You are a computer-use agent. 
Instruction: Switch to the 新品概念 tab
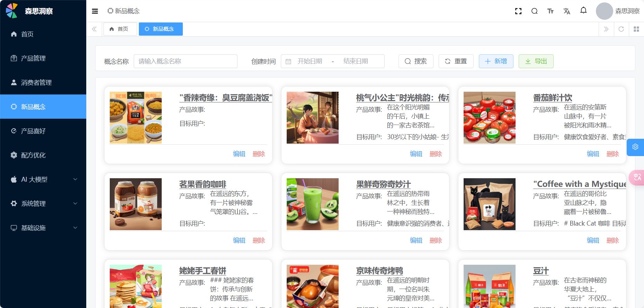[161, 29]
